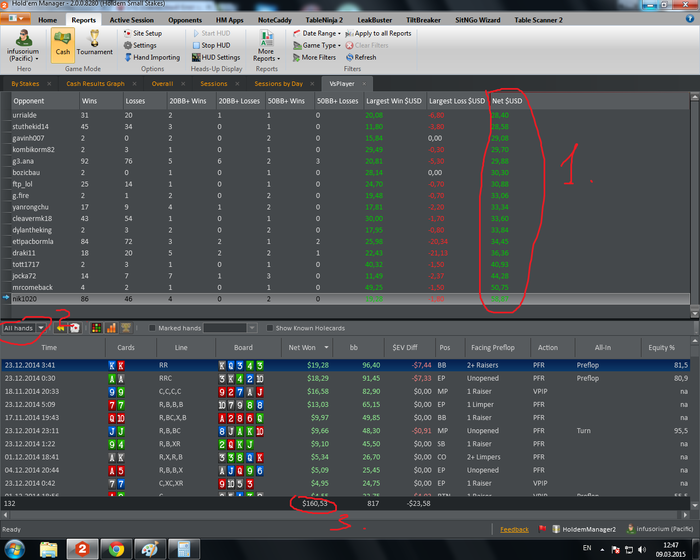
Task: Close the VsPlayer report tab
Action: point(364,84)
